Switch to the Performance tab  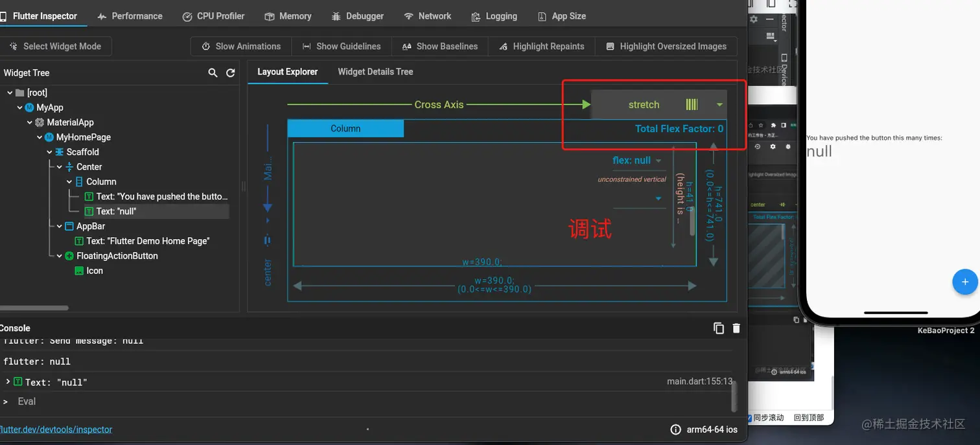(130, 16)
